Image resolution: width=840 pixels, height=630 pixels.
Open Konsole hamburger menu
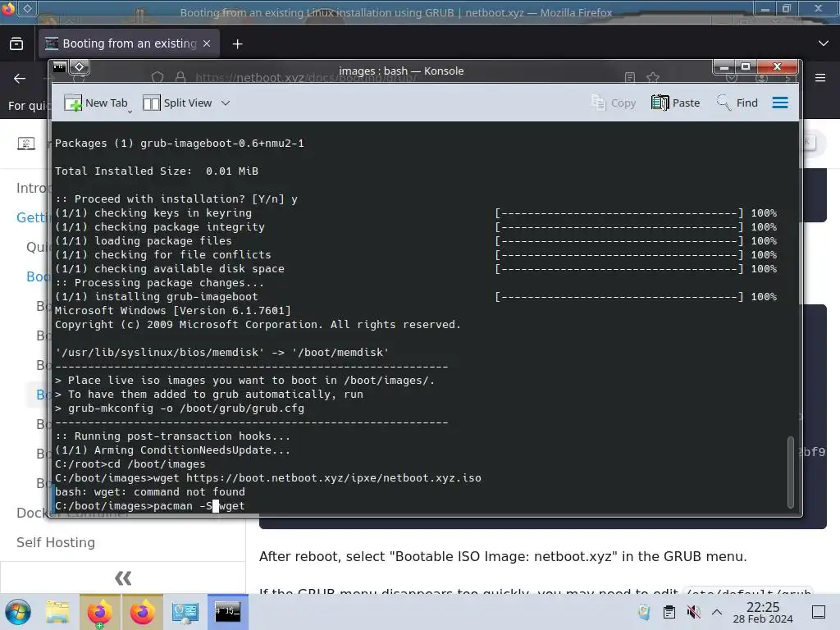[780, 103]
